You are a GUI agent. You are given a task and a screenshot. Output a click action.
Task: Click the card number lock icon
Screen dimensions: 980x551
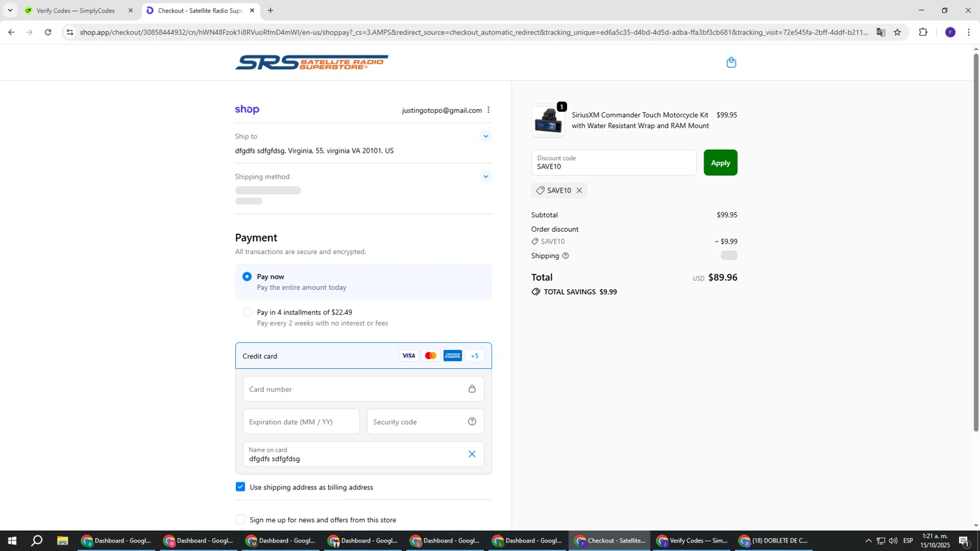pyautogui.click(x=472, y=389)
